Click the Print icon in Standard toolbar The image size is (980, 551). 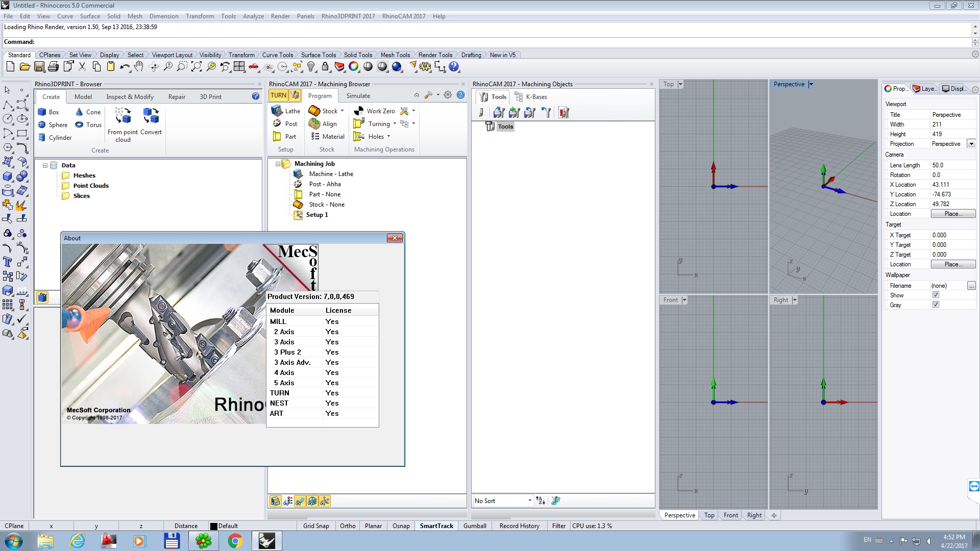click(53, 66)
